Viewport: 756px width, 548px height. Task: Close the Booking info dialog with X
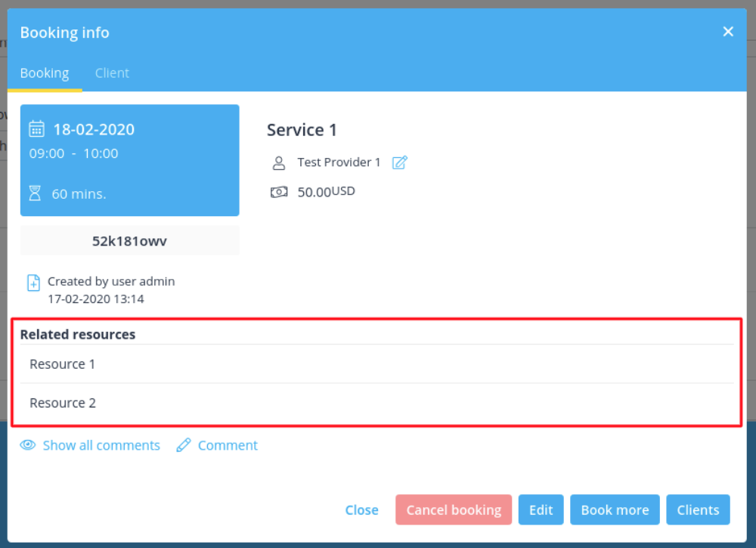tap(728, 32)
